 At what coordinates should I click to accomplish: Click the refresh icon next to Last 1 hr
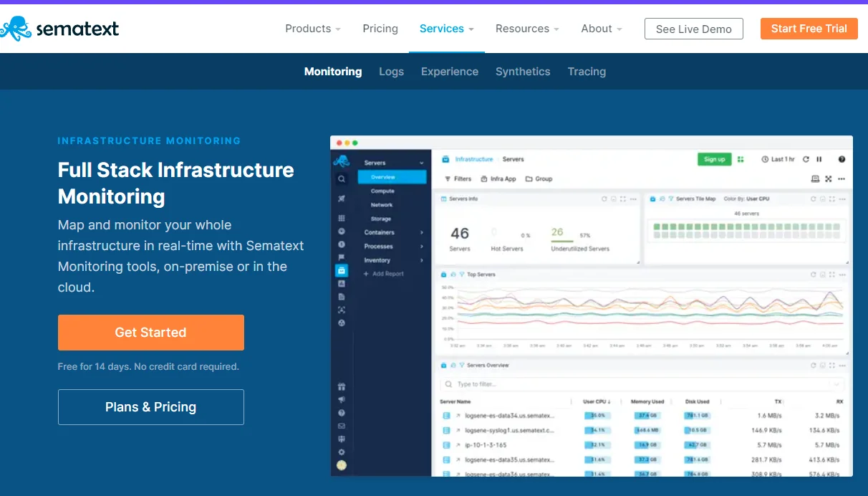coord(806,159)
